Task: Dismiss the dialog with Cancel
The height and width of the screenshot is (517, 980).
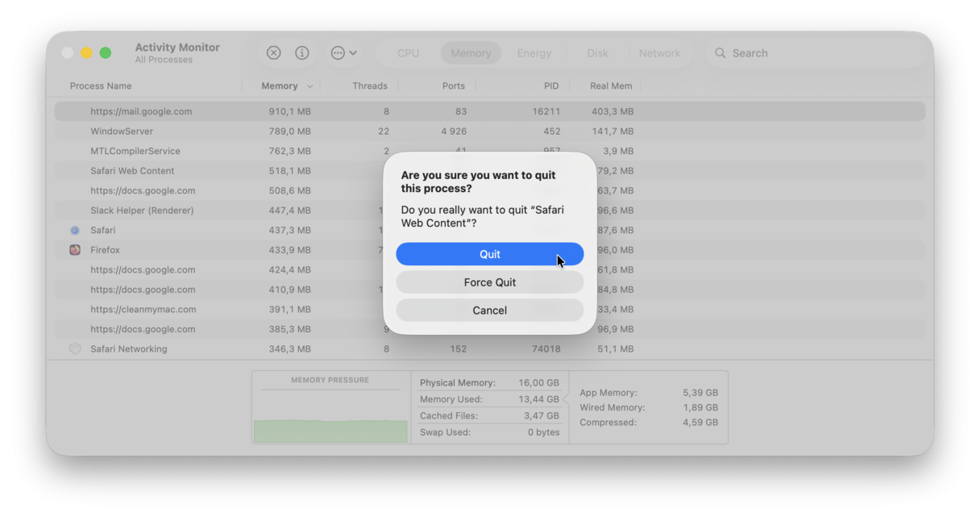Action: tap(489, 310)
